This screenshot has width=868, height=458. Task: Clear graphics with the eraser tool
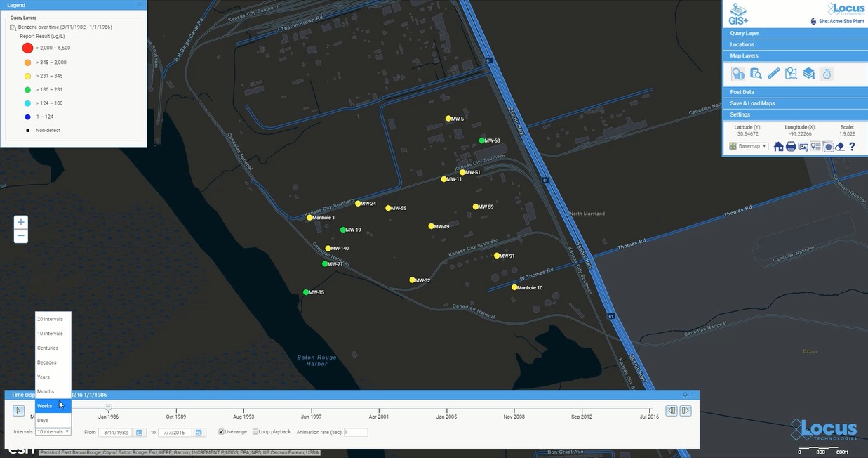tap(839, 147)
